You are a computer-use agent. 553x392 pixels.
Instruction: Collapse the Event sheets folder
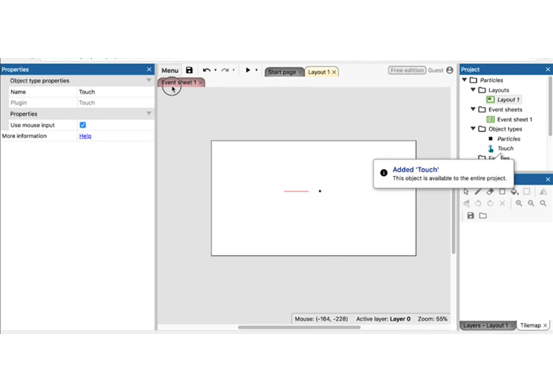473,109
